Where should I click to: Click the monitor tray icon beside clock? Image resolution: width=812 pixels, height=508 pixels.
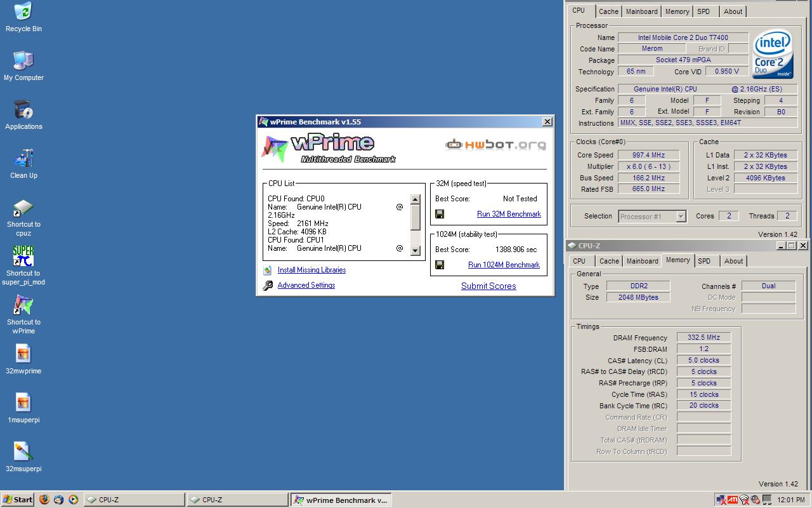(767, 500)
